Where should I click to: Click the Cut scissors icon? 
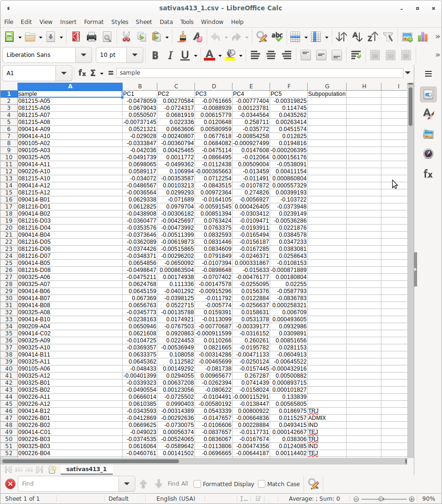[x=126, y=37]
